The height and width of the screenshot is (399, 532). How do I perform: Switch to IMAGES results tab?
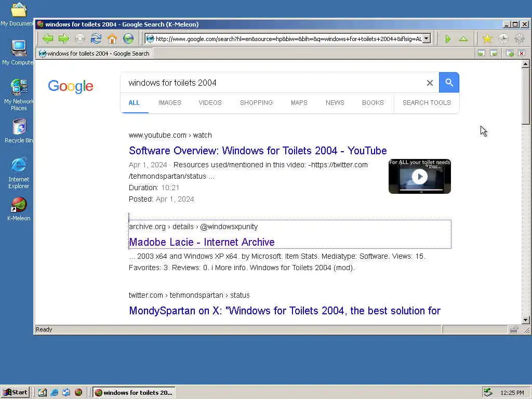tap(170, 103)
